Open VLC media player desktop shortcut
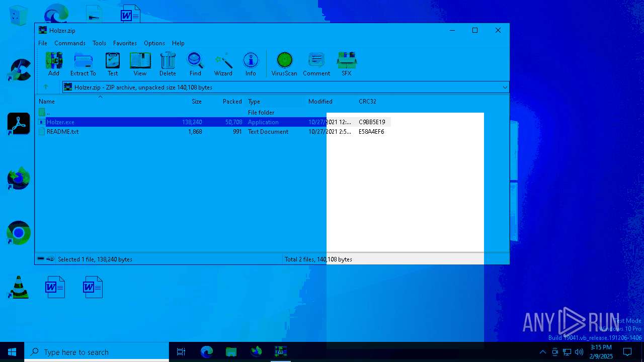Viewport: 644px width, 362px height. point(19,287)
